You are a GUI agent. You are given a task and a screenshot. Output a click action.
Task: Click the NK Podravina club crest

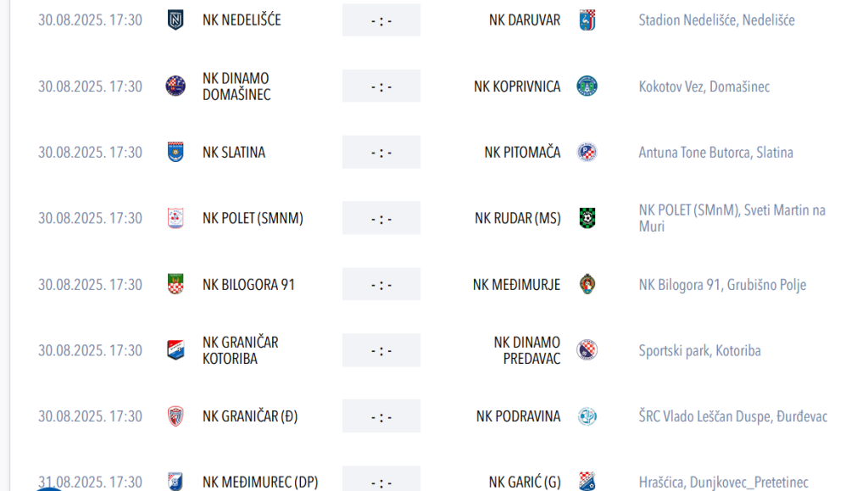[587, 416]
